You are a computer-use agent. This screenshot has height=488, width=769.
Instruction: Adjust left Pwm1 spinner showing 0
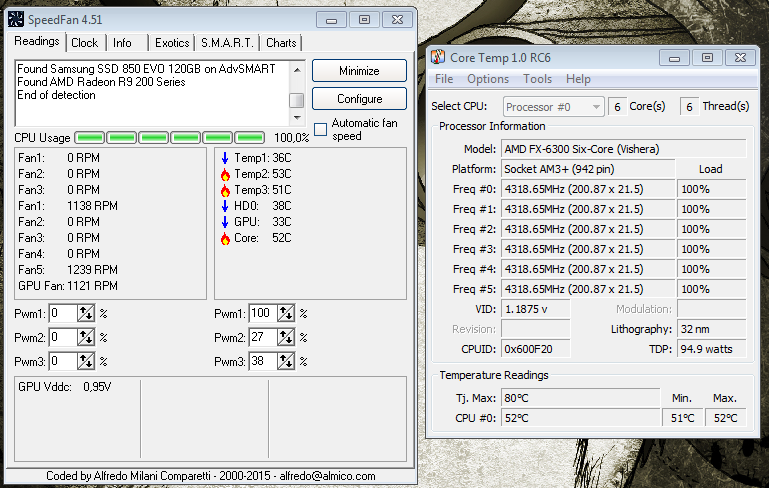[x=86, y=313]
